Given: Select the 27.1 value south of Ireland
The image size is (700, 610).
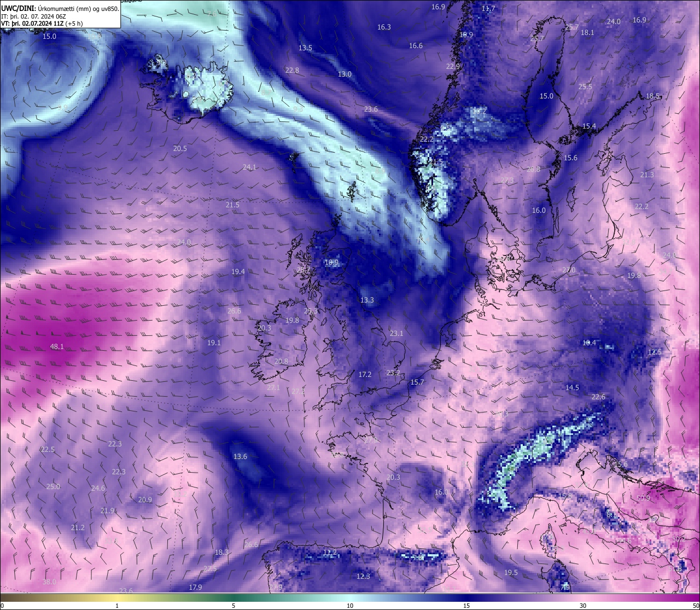Looking at the screenshot, I should click(x=273, y=388).
